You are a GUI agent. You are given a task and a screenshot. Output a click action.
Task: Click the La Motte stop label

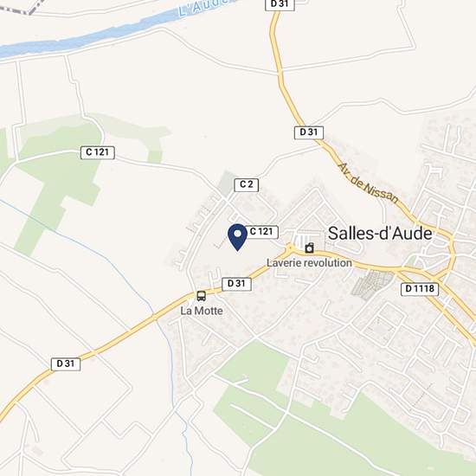[202, 311]
